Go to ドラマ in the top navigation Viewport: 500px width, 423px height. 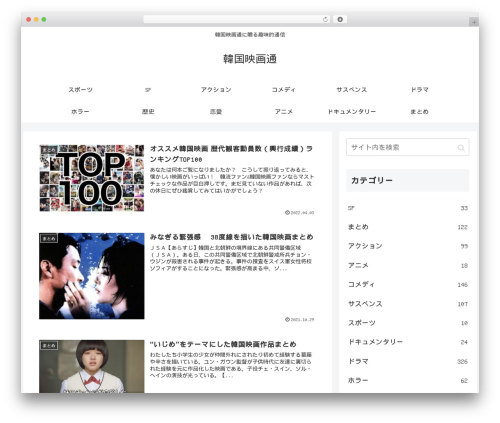(420, 90)
